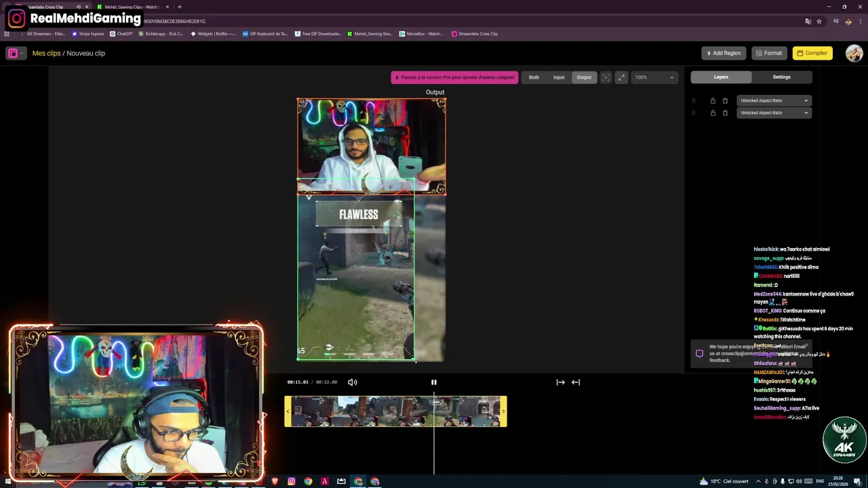Screen dimensions: 868x488
Task: Click the center-focus preview icon
Action: [606, 77]
